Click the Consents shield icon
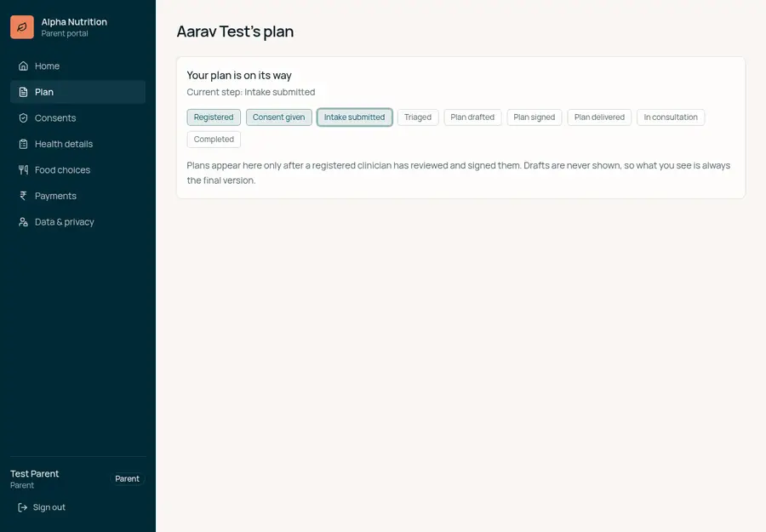 pos(23,117)
